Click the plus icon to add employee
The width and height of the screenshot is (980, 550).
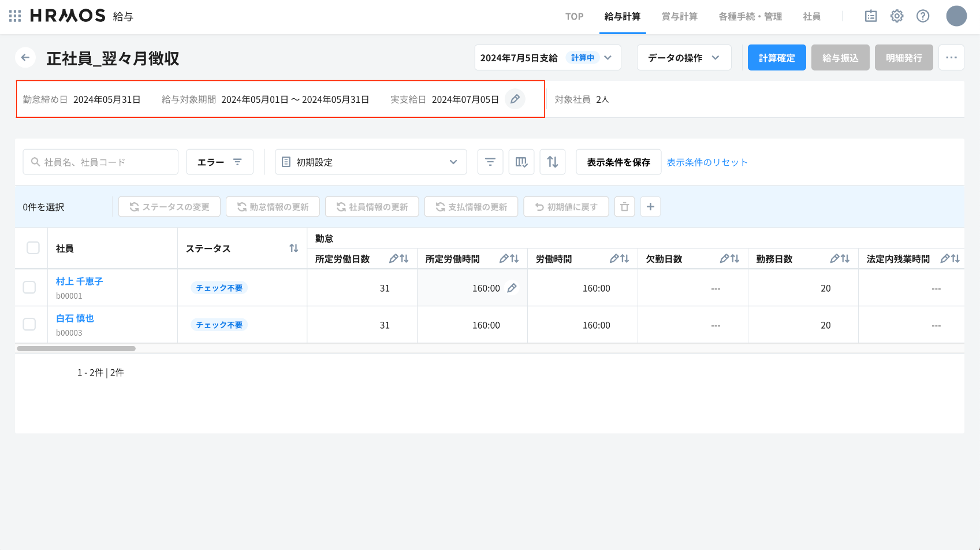point(650,207)
